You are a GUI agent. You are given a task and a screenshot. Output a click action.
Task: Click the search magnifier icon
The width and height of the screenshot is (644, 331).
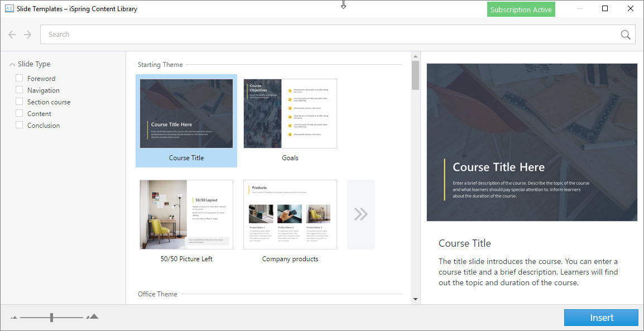tap(625, 34)
